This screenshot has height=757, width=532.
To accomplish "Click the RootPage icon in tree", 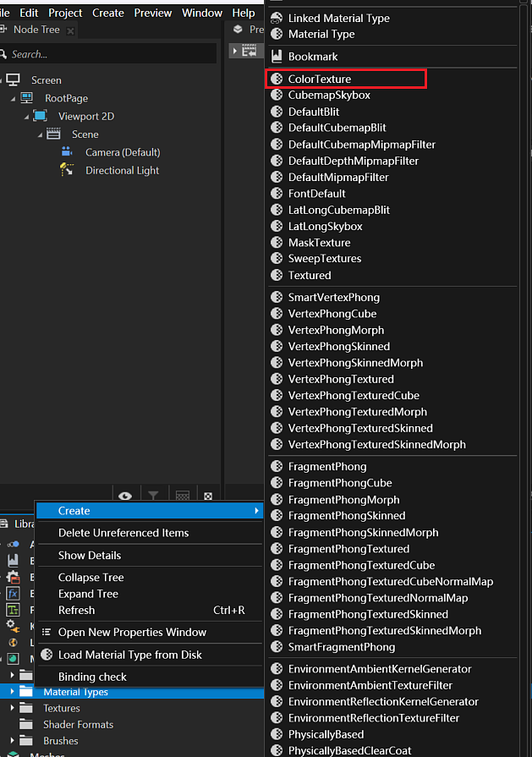I will click(26, 98).
